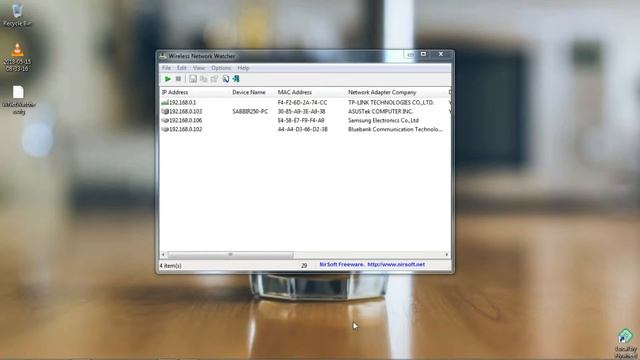The width and height of the screenshot is (640, 360).
Task: Click device name SABBIR250-PC
Action: [250, 111]
